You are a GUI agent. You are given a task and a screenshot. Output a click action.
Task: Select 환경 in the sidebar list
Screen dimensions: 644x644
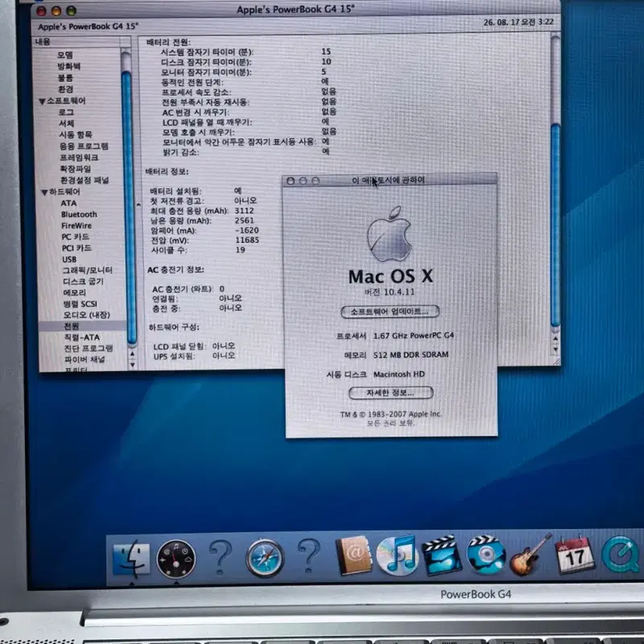click(x=66, y=89)
